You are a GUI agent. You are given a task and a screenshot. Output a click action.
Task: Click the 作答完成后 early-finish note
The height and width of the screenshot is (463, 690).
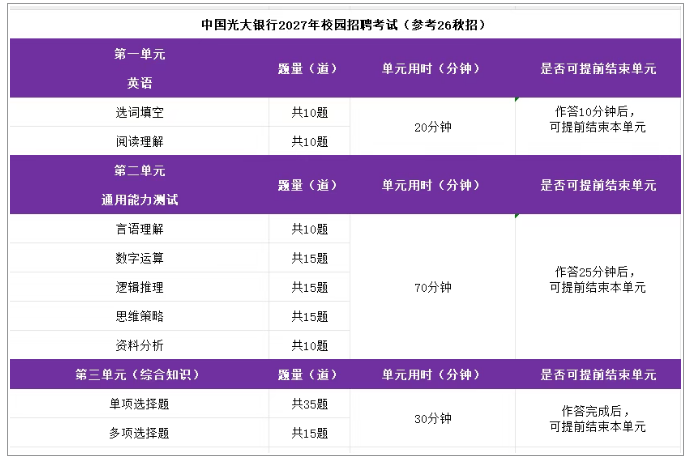(x=597, y=419)
